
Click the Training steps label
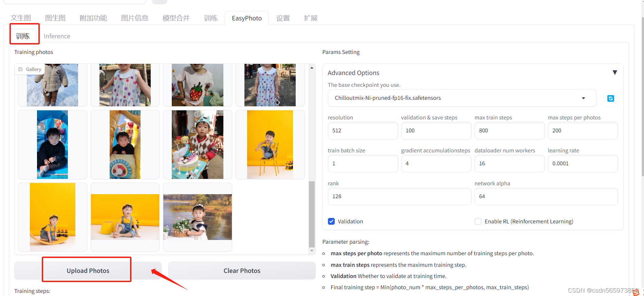pyautogui.click(x=32, y=291)
